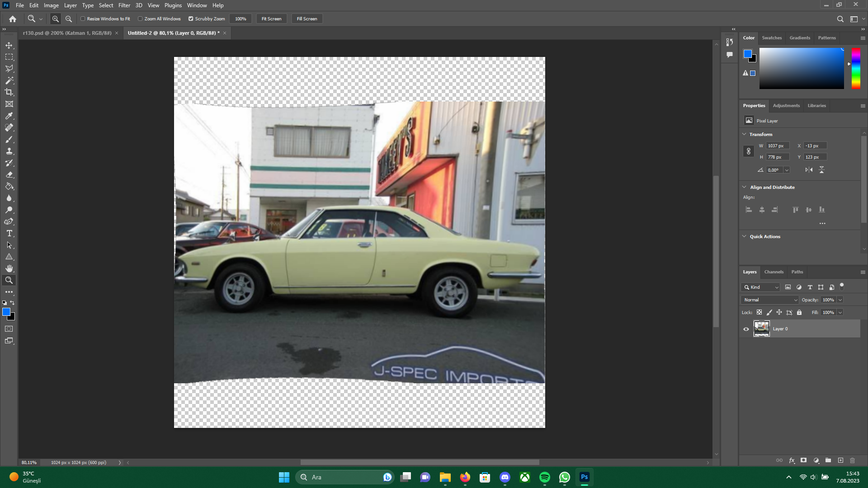Open the layer Opacity dropdown arrow
868x488 pixels.
point(840,300)
